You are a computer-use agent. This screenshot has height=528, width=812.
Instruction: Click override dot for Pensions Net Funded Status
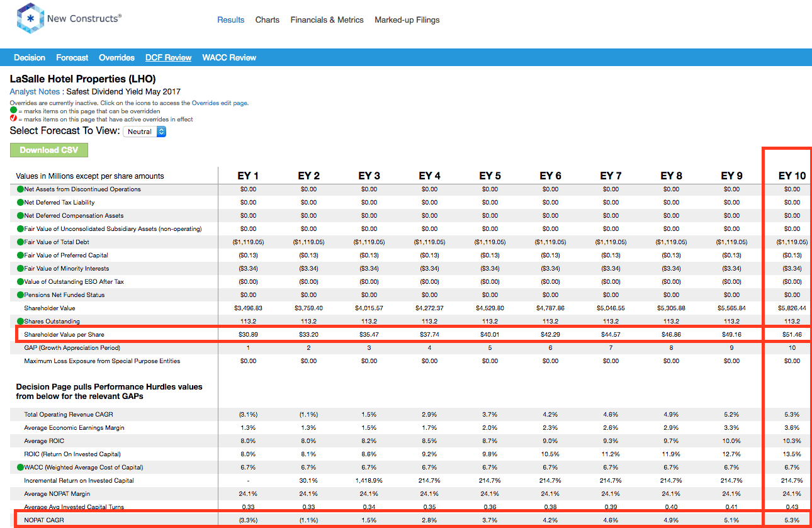tap(20, 295)
